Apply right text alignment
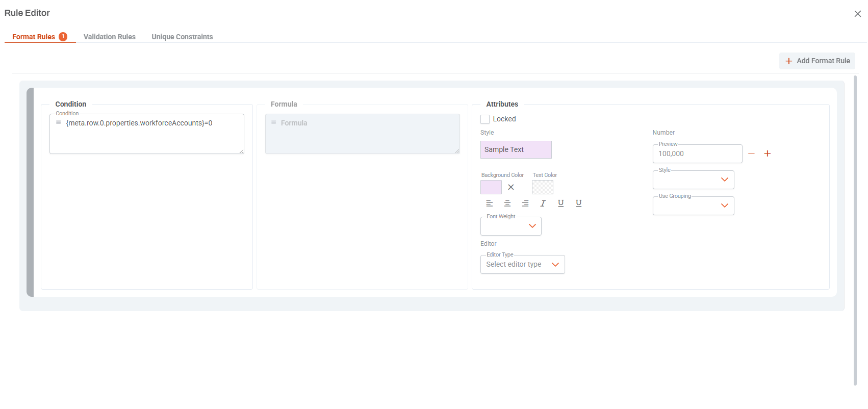Screen dimensions: 868x409 (525, 203)
